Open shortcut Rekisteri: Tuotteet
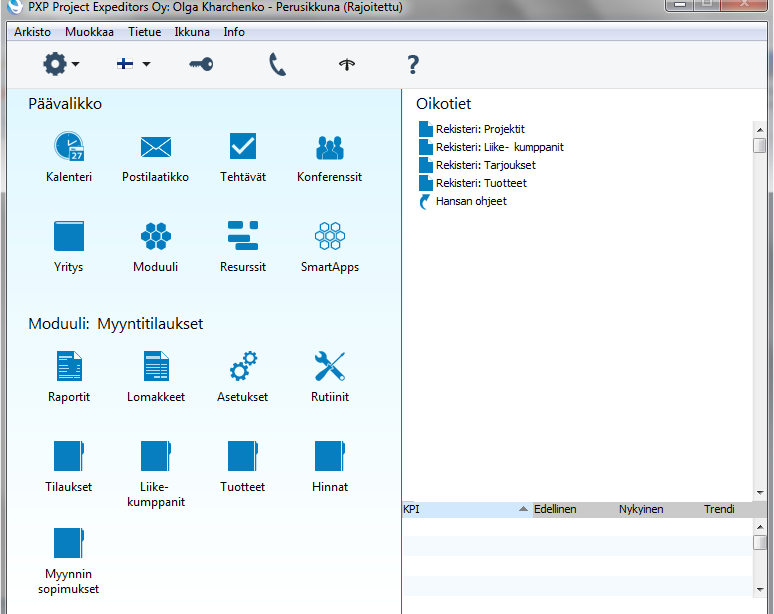Screen dimensions: 774x614 473,183
